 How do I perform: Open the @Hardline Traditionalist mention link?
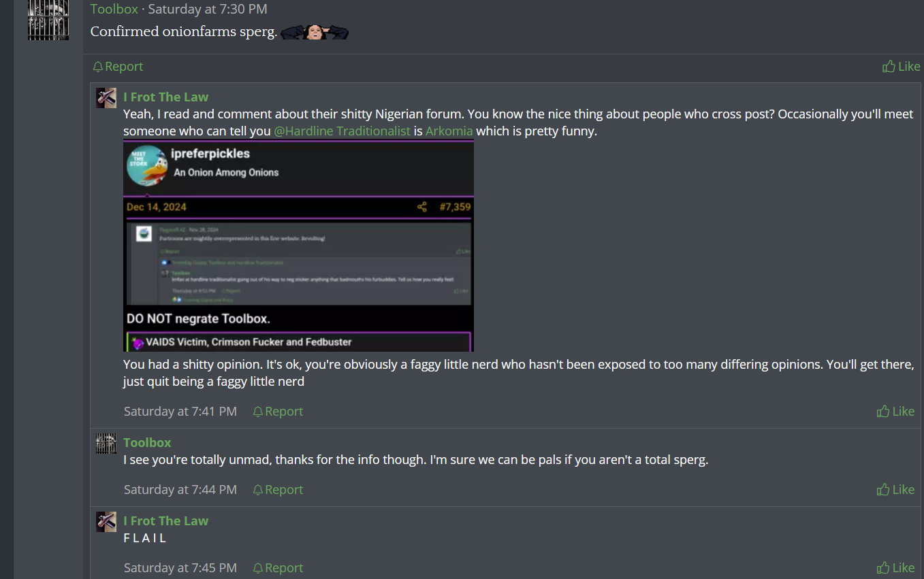(x=342, y=131)
